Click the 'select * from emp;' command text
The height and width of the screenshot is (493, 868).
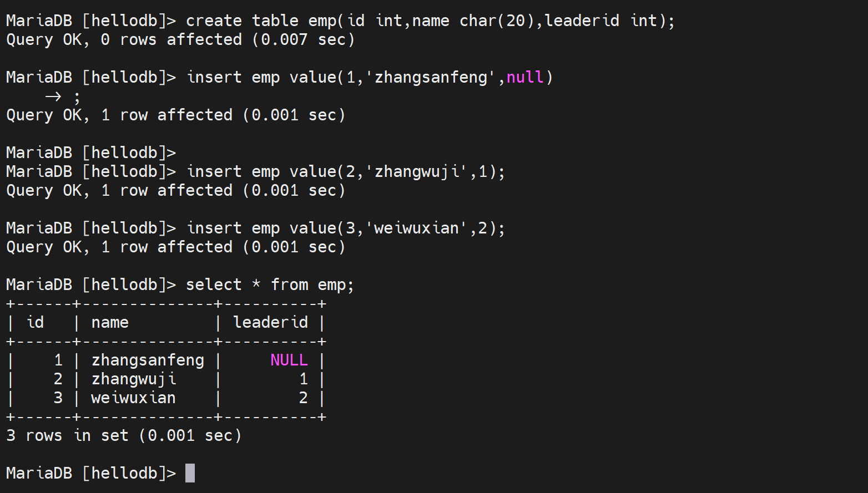pos(270,285)
